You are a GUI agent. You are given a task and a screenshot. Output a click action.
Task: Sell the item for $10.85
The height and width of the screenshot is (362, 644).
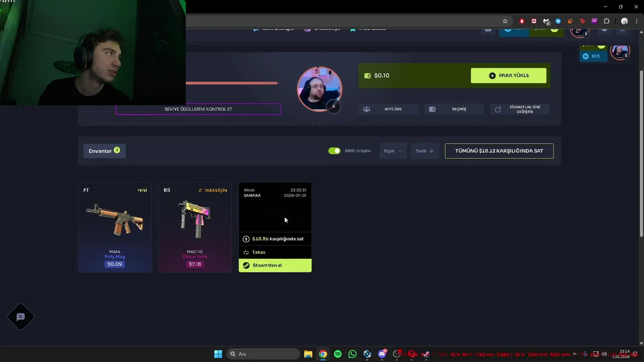pos(275,239)
